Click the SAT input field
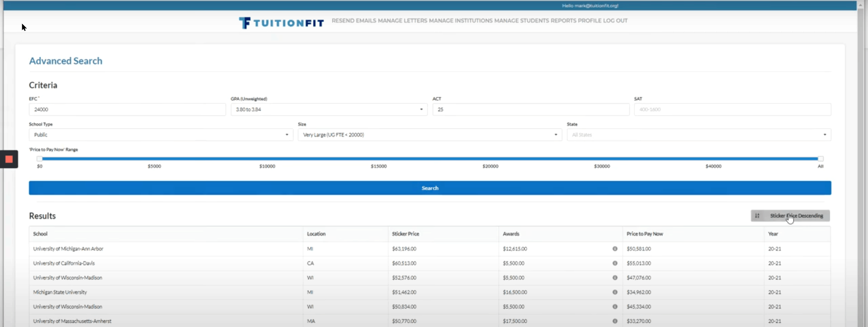The height and width of the screenshot is (327, 868). (732, 109)
